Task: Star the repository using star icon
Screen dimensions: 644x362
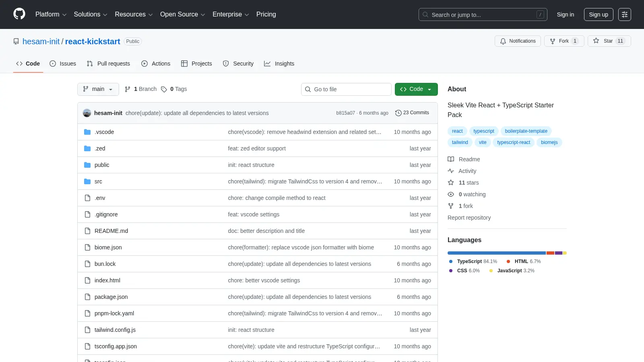Action: [596, 41]
